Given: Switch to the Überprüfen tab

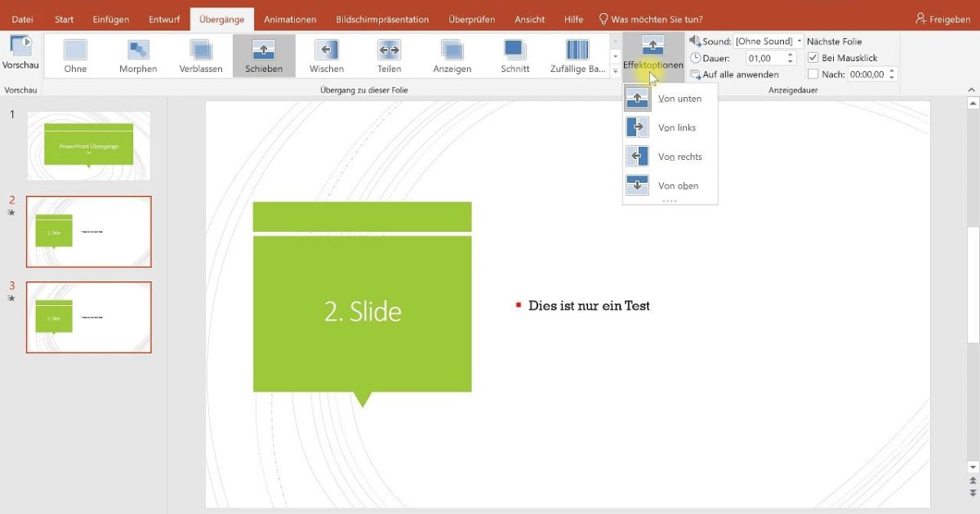Looking at the screenshot, I should [471, 19].
